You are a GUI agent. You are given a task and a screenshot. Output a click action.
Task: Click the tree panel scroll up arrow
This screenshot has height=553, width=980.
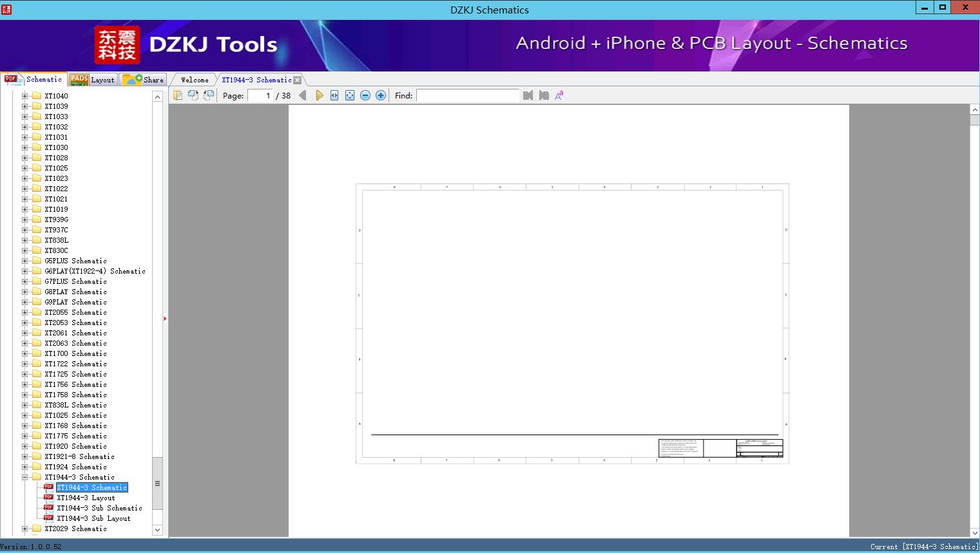pyautogui.click(x=157, y=97)
